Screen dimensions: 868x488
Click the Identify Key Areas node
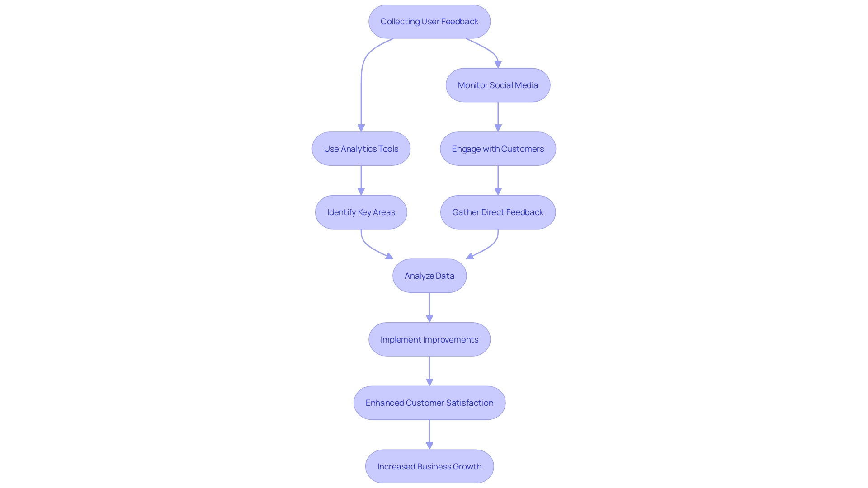tap(361, 211)
